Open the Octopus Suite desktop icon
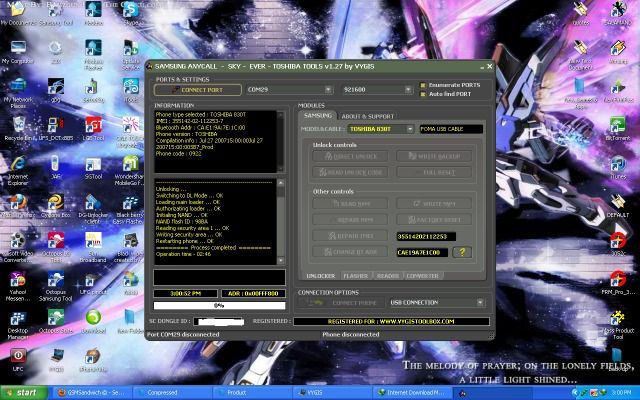This screenshot has height=400, width=640. (56, 322)
